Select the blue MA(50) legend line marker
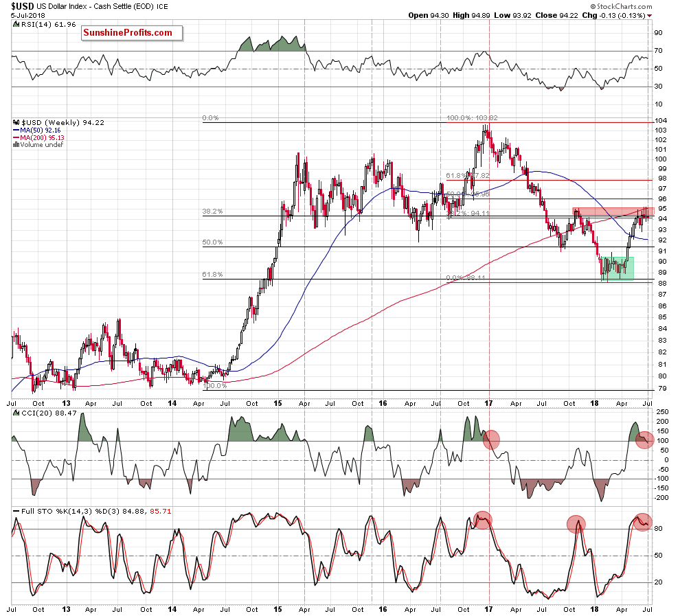Screen dimensions: 680x616 (x=16, y=130)
